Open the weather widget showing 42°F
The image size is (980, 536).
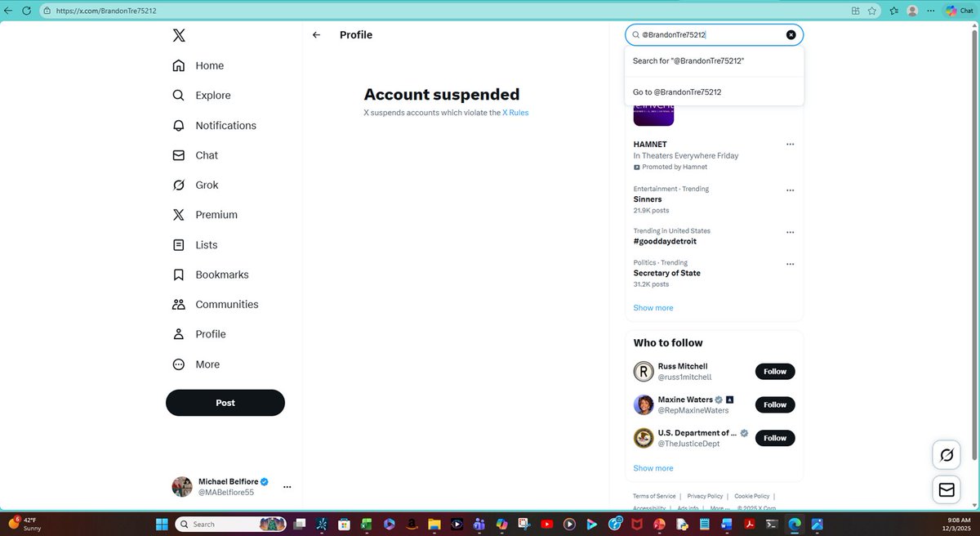pos(24,524)
